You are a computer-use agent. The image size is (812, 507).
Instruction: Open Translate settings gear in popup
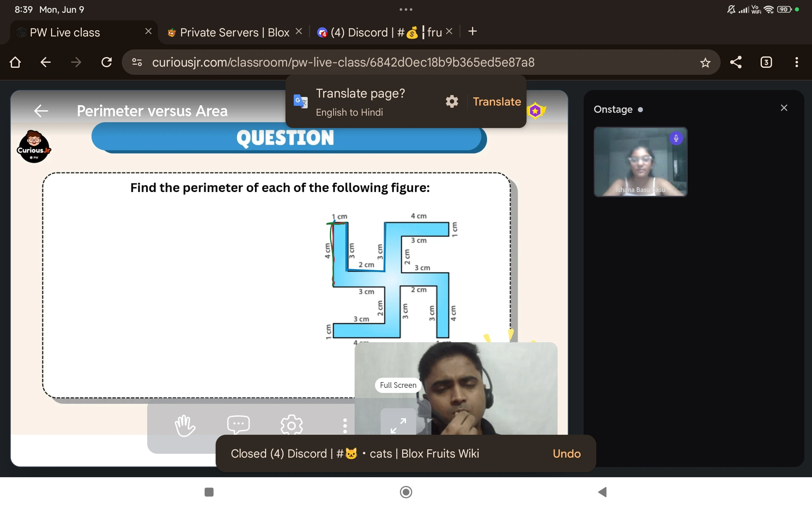[x=452, y=101]
